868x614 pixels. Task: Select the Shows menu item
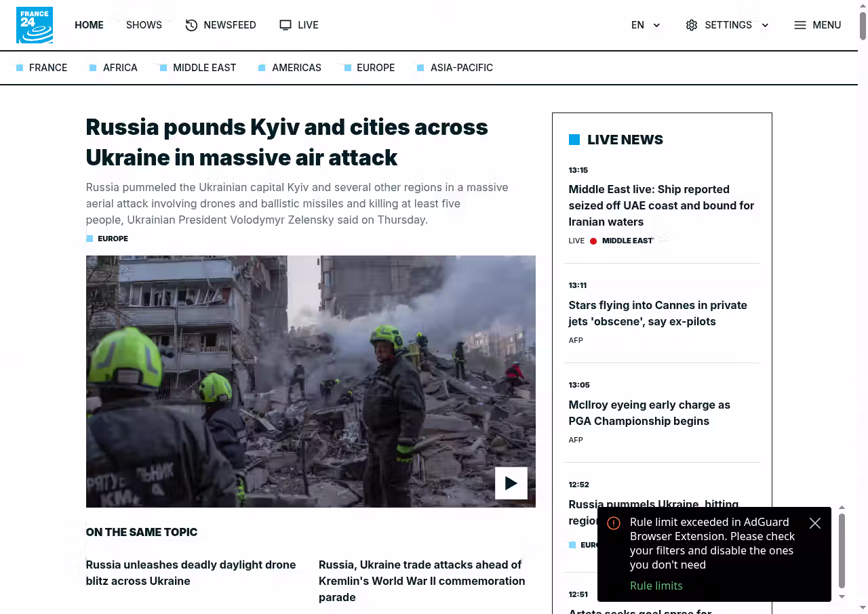click(x=144, y=25)
